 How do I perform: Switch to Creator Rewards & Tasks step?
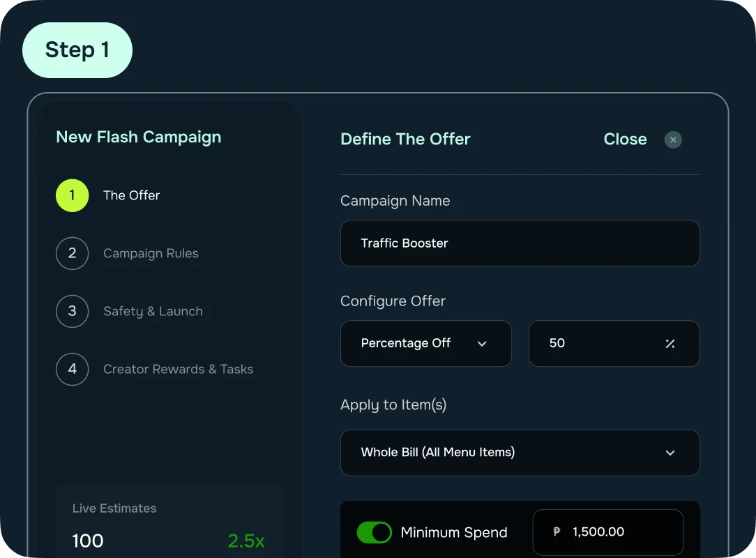click(x=178, y=369)
